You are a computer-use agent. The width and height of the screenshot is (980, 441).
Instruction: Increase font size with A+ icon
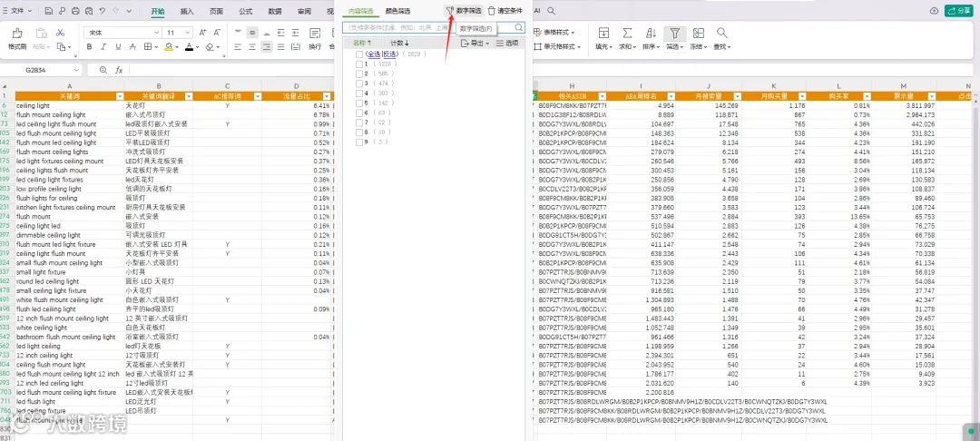pos(202,33)
